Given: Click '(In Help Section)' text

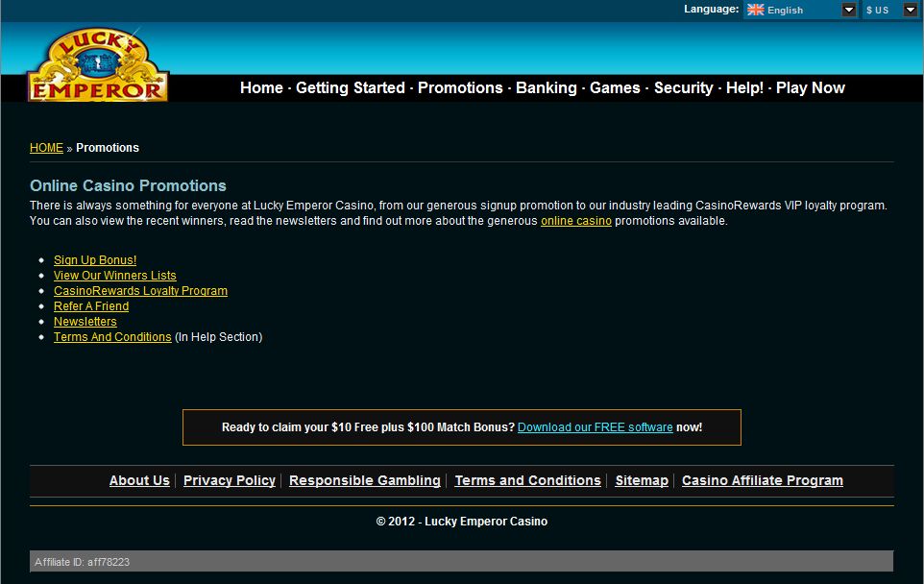Looking at the screenshot, I should (x=219, y=336).
